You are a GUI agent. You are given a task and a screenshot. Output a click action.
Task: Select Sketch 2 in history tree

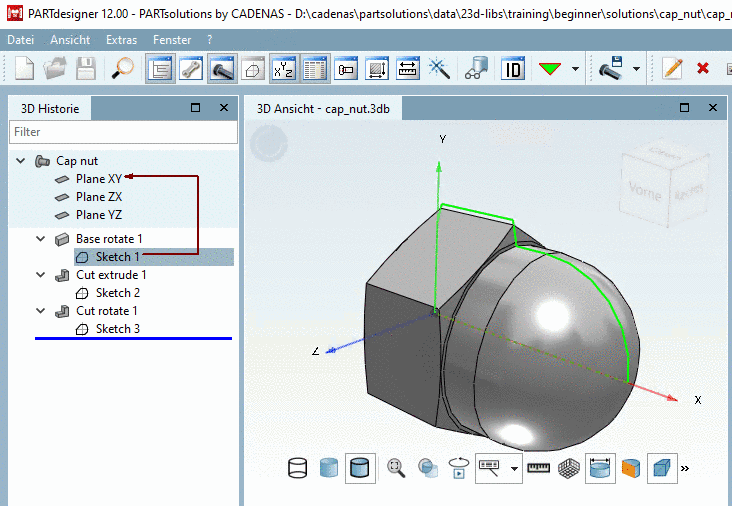click(118, 293)
